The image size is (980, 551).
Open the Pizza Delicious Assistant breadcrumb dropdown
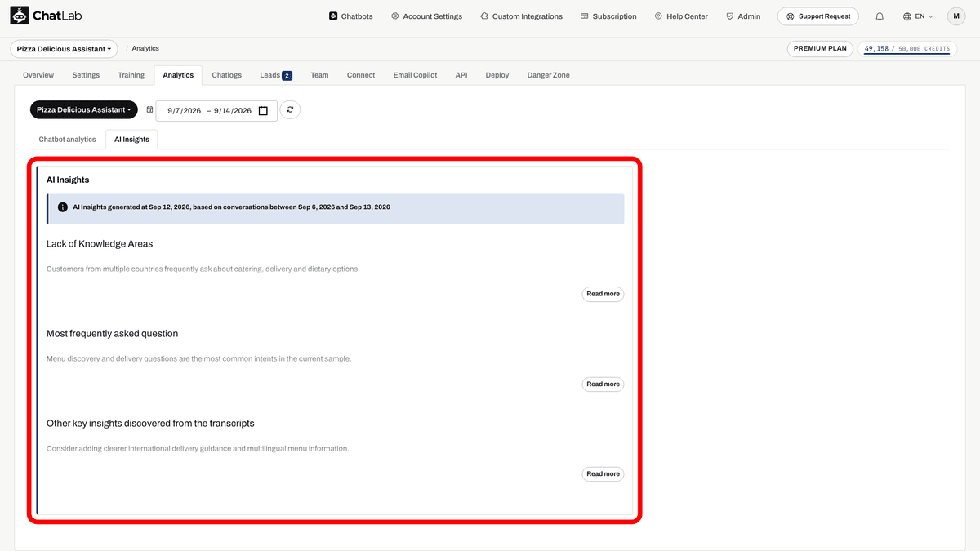pyautogui.click(x=64, y=49)
